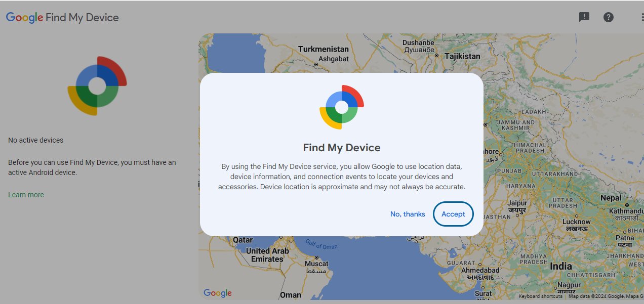Image resolution: width=644 pixels, height=304 pixels.
Task: Click the Google logo on the map
Action: coord(217,292)
